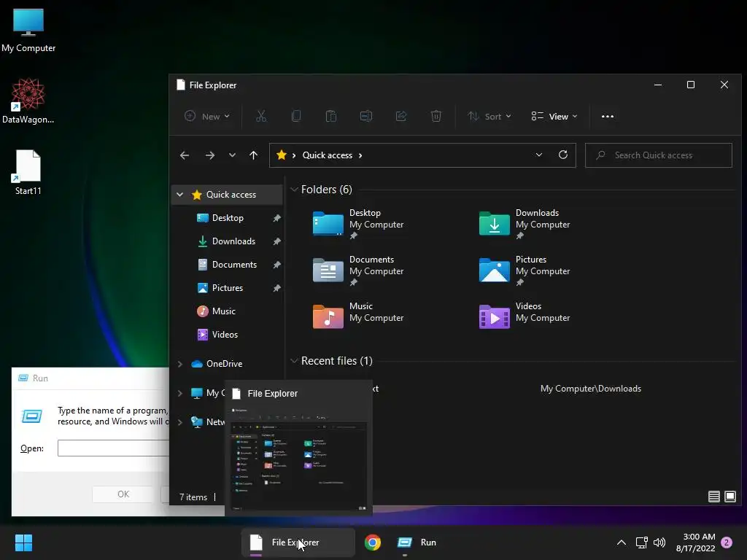Go up one level with up arrow

[x=253, y=155]
